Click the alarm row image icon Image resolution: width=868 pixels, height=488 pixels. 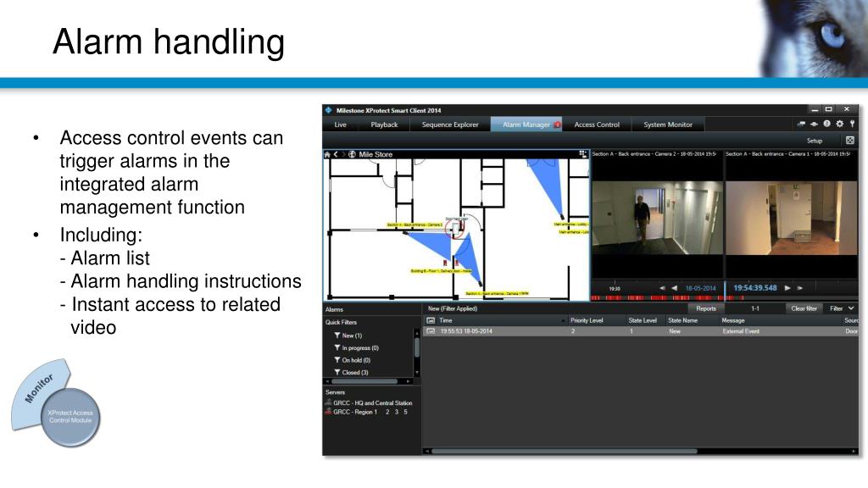pyautogui.click(x=431, y=331)
